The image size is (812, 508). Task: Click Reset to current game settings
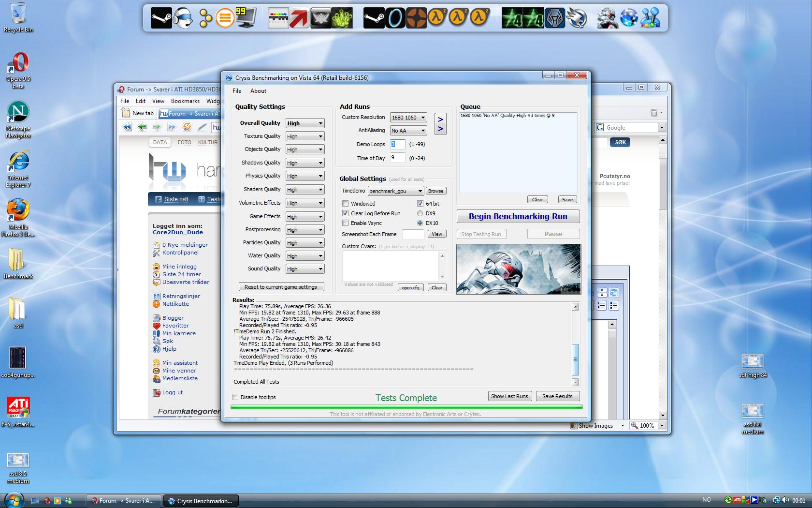[x=281, y=287]
